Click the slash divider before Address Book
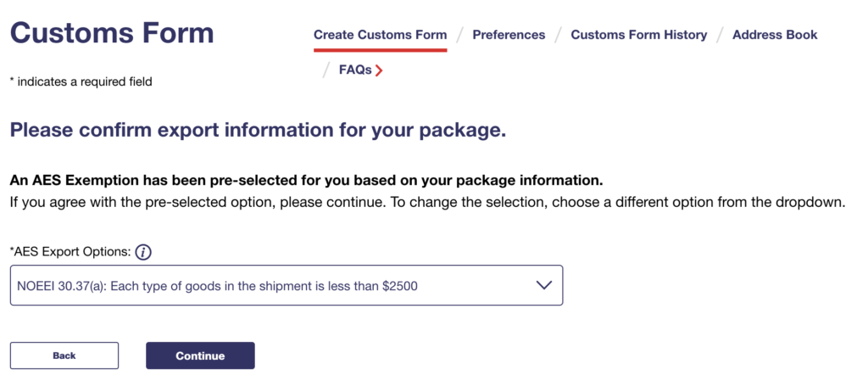The image size is (868, 381). (721, 35)
